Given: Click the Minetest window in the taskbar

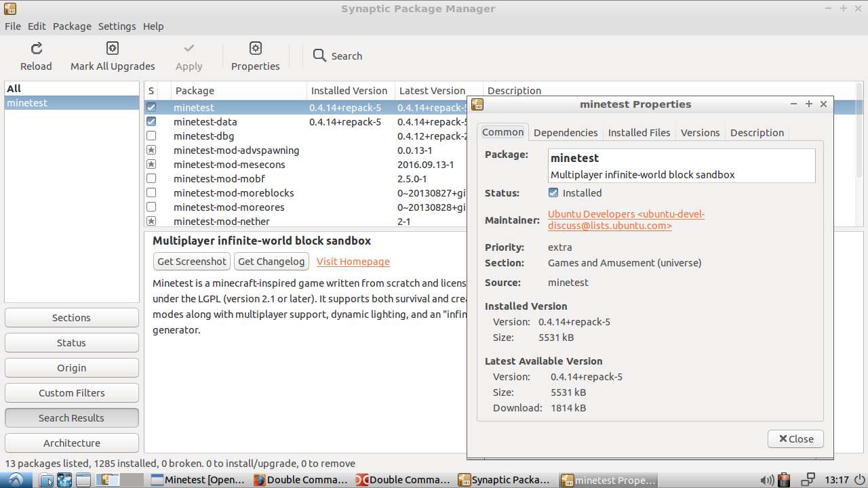Looking at the screenshot, I should (199, 480).
